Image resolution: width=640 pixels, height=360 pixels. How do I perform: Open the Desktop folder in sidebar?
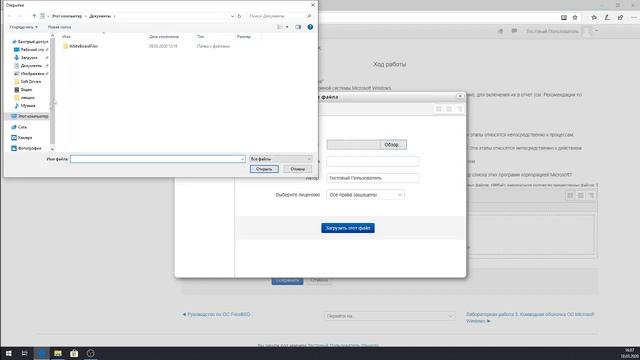pyautogui.click(x=31, y=49)
